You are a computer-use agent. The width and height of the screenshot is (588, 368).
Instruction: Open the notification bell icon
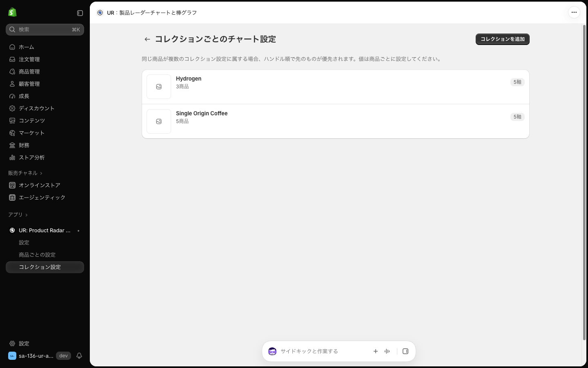[x=79, y=356]
